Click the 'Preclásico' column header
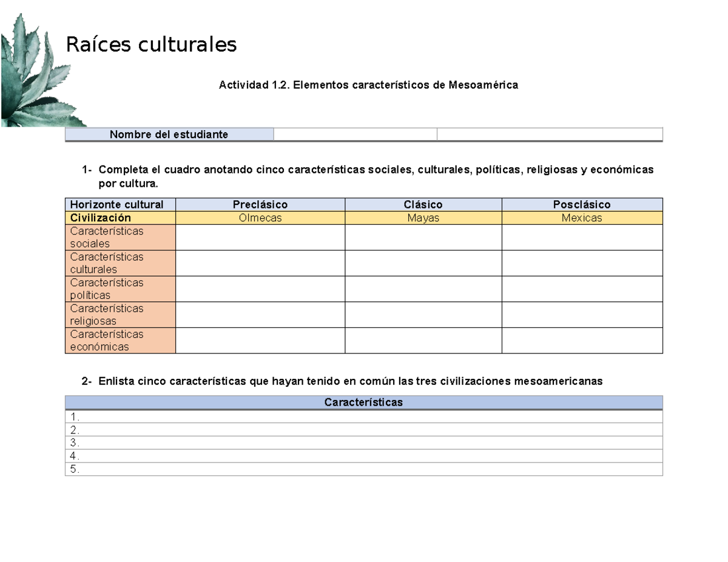The image size is (728, 562). [x=260, y=205]
